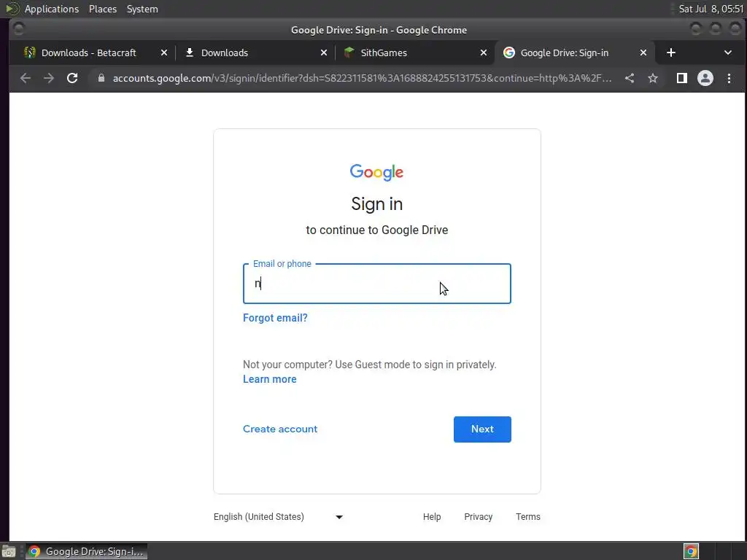Click the browser forward arrow
The height and width of the screenshot is (560, 747).
pos(49,78)
